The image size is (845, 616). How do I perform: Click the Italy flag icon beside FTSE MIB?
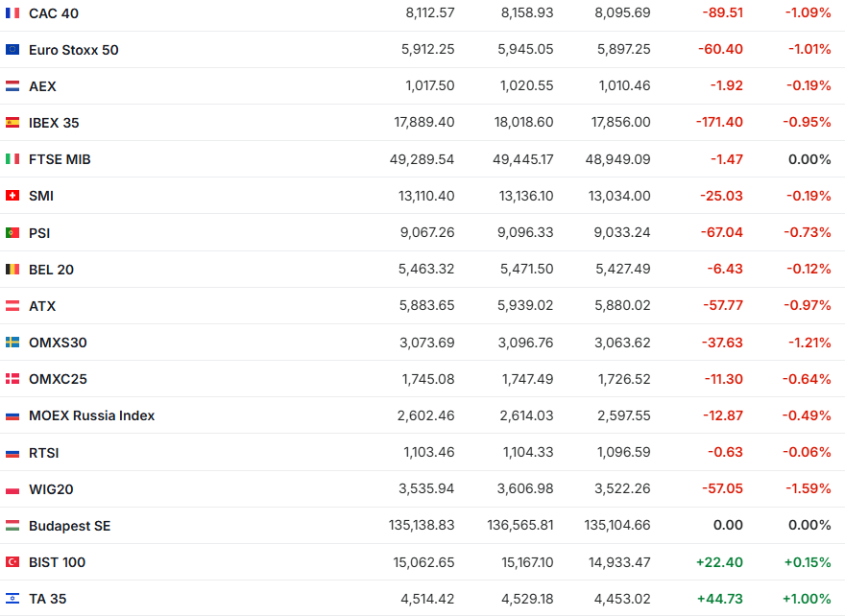click(12, 159)
